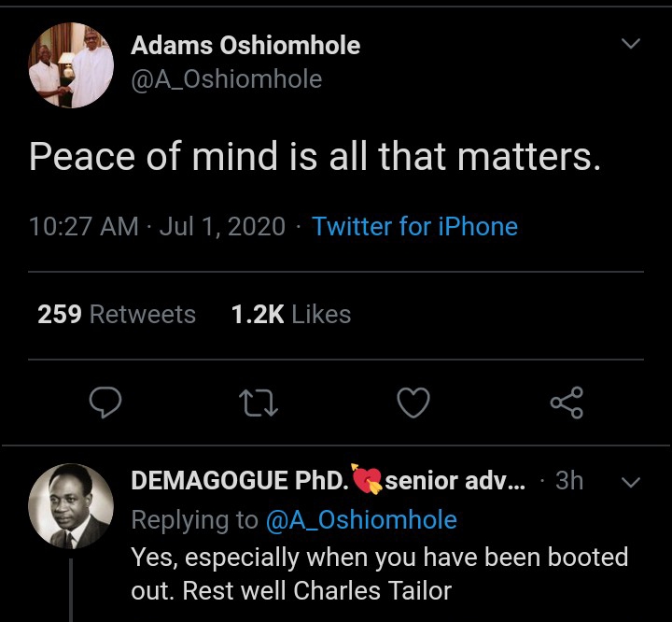Click @A_Oshiomhole mention in the reply
The height and width of the screenshot is (622, 672).
point(361,519)
